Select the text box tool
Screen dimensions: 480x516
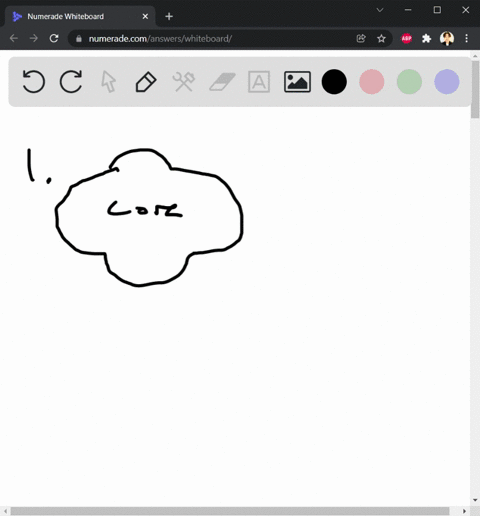coord(259,82)
